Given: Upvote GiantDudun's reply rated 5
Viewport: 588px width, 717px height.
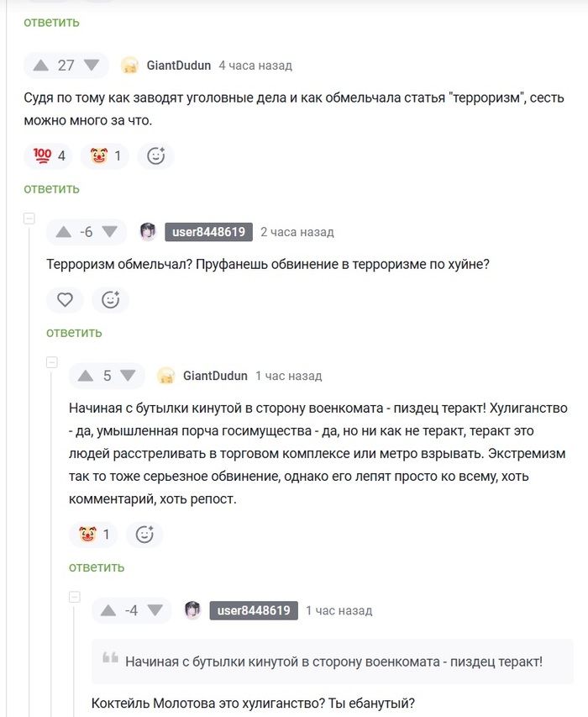Looking at the screenshot, I should pyautogui.click(x=86, y=376).
